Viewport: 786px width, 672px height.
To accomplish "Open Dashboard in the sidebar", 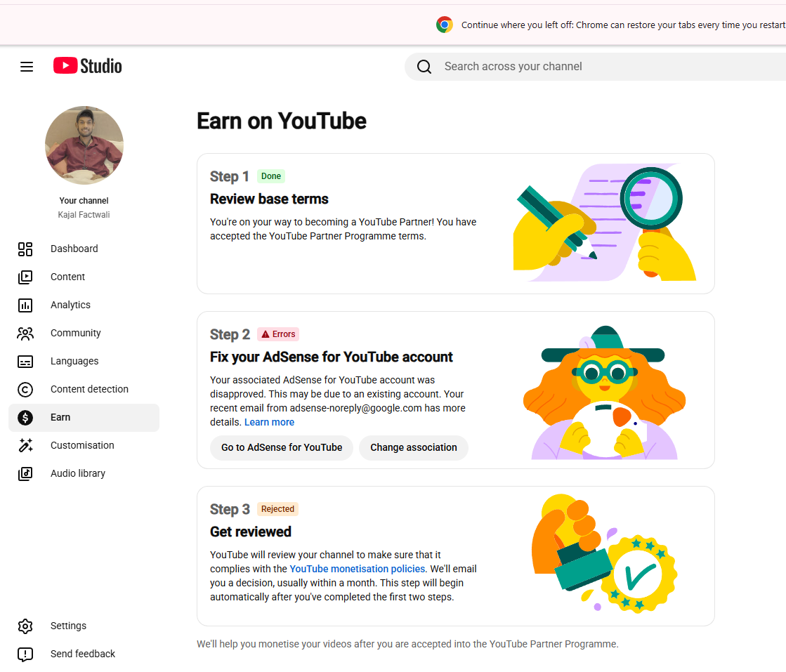I will pos(84,249).
